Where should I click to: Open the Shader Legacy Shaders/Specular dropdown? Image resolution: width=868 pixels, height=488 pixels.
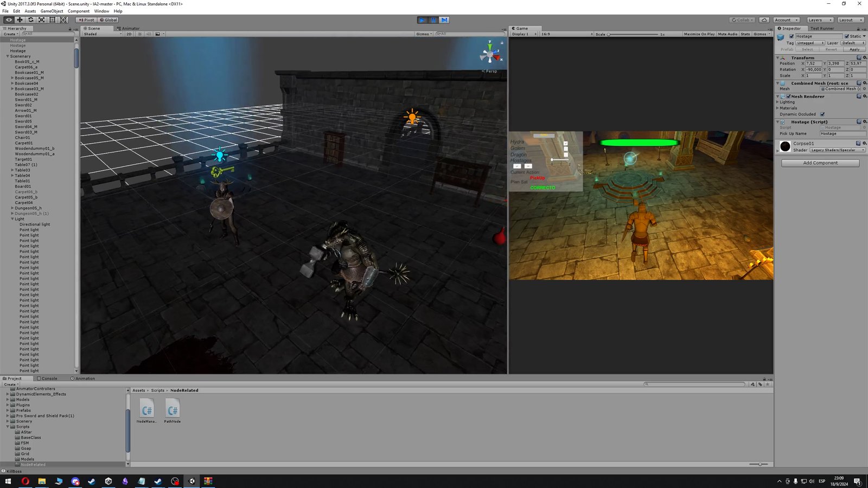pyautogui.click(x=838, y=150)
